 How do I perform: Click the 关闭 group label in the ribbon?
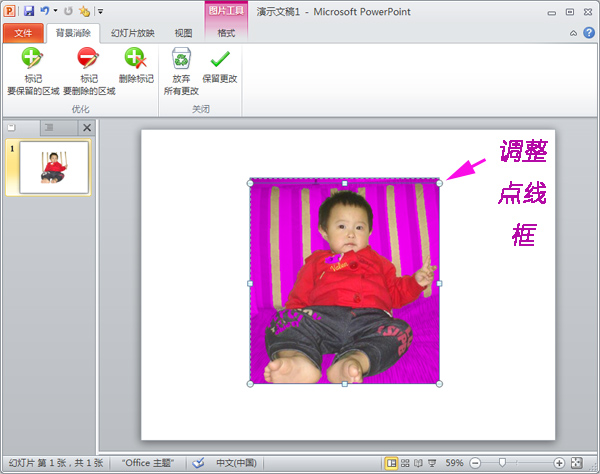201,109
